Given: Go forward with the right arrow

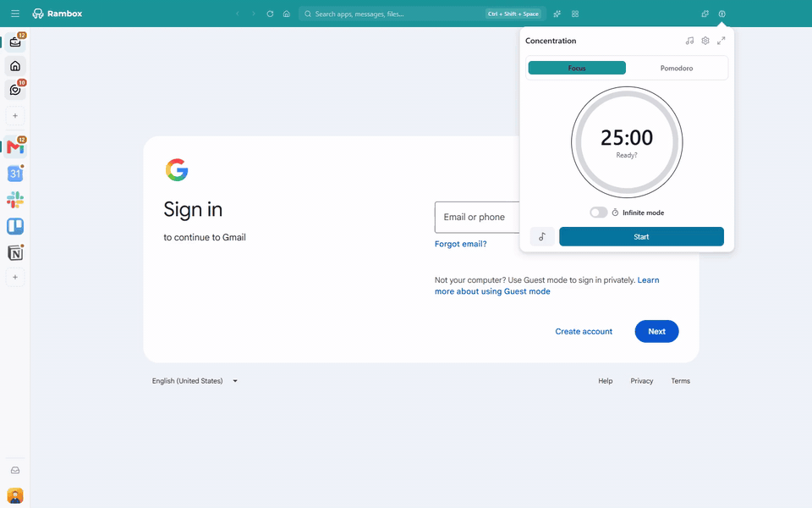Looking at the screenshot, I should click(254, 14).
